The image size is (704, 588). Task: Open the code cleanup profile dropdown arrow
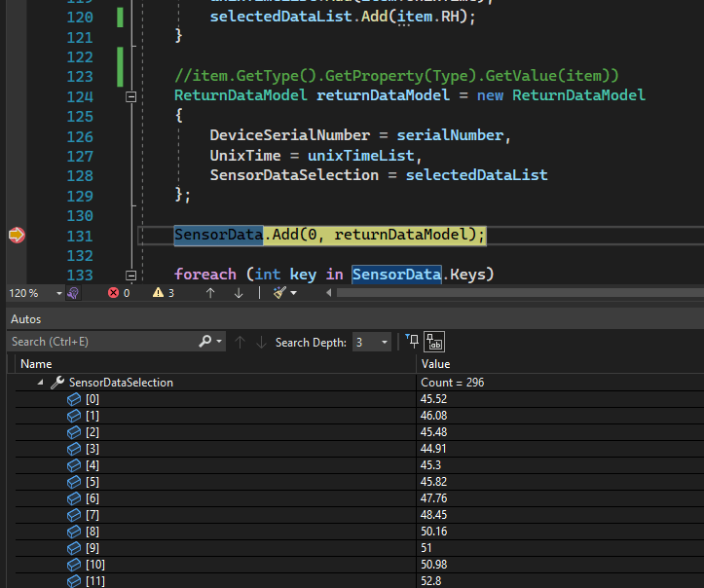(294, 293)
